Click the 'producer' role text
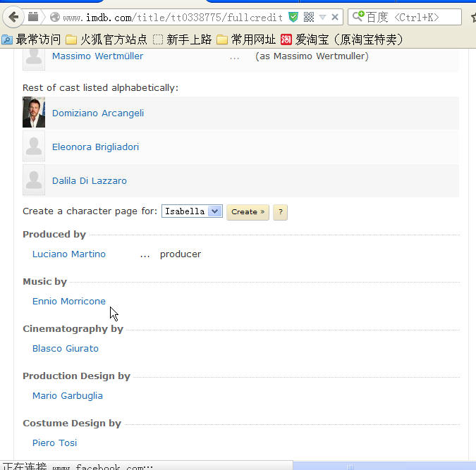This screenshot has width=476, height=470. pos(181,254)
